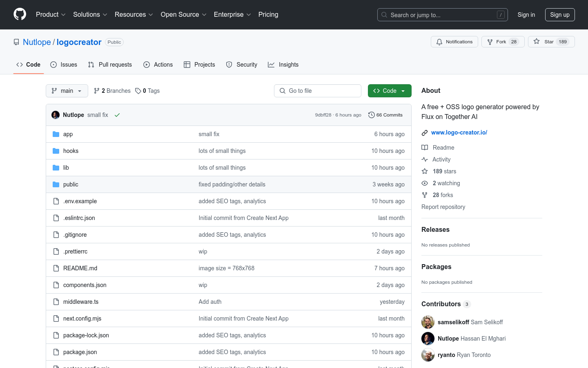Open the next.config.mjs file
The width and height of the screenshot is (588, 368).
click(x=82, y=319)
